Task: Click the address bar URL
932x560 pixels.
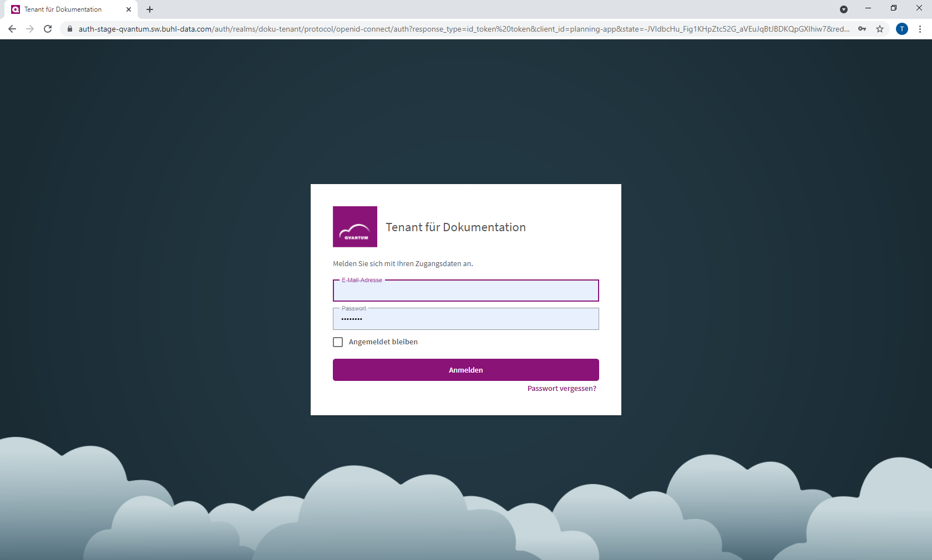Action: pos(464,29)
